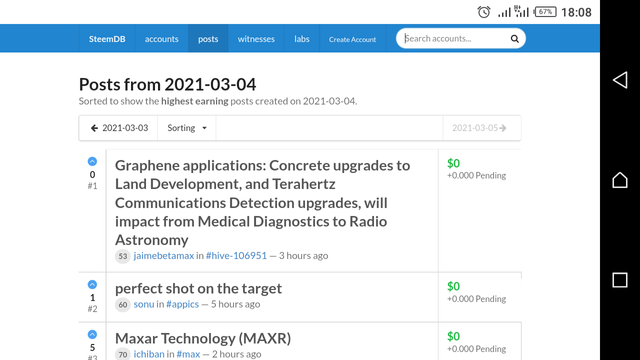Click the '2 hours ago' timestamp
The image size is (640, 360).
[x=236, y=354]
